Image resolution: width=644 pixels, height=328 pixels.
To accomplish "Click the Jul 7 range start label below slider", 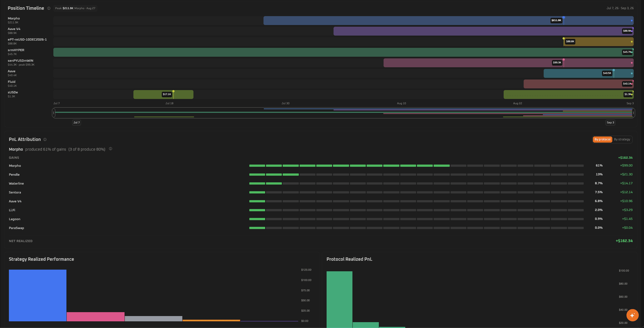I will point(76,123).
